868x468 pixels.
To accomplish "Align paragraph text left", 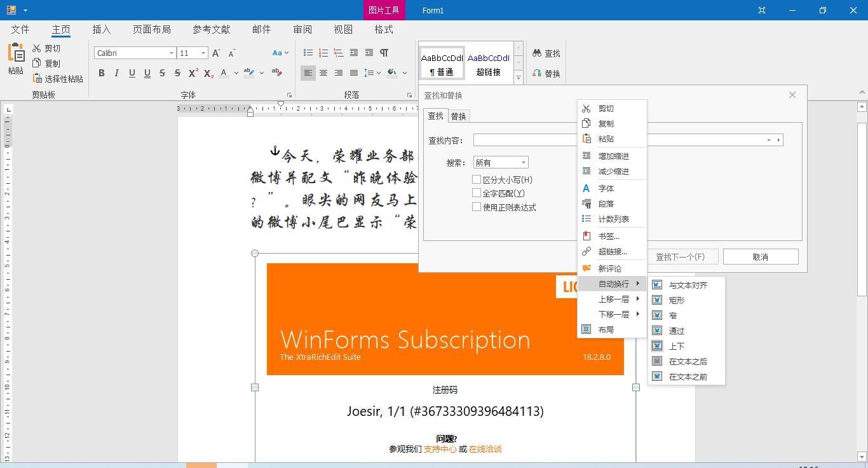I will point(308,73).
